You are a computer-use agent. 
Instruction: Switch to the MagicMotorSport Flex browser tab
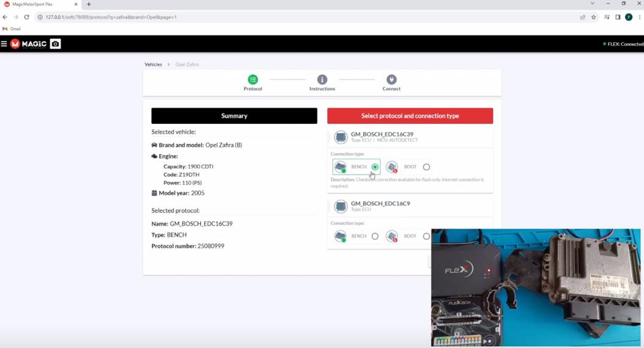coord(40,4)
